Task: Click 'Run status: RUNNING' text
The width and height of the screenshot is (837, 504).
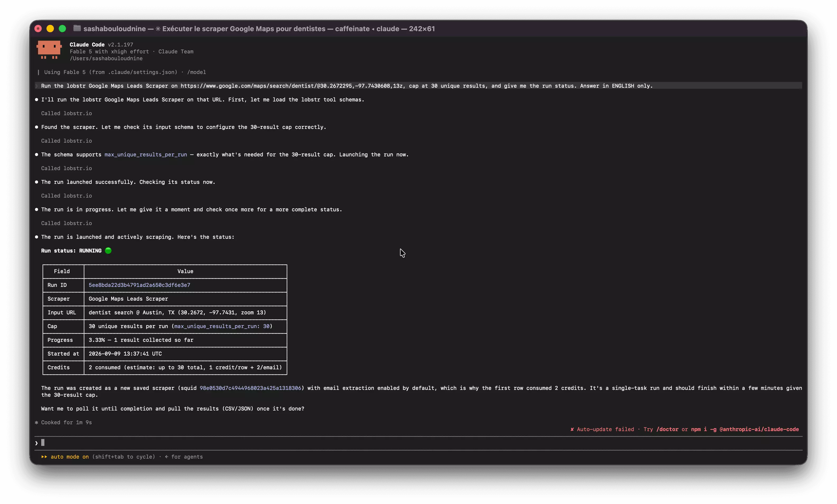Action: pyautogui.click(x=71, y=251)
